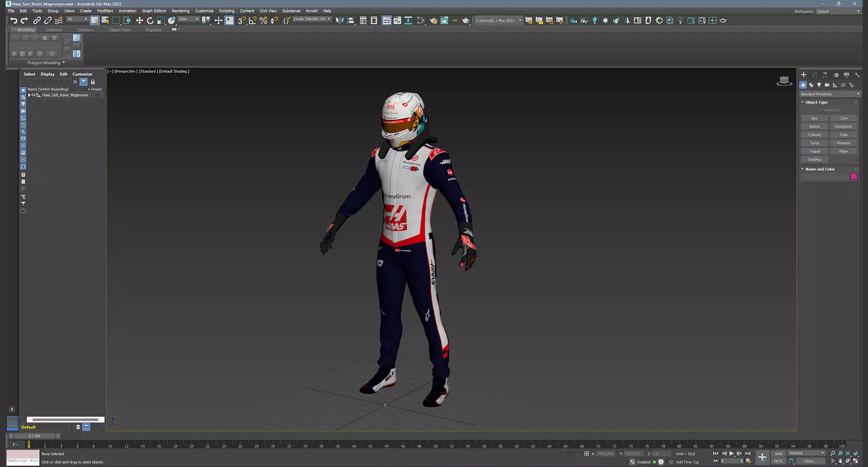
Task: Click the Undo arrow icon
Action: click(14, 20)
